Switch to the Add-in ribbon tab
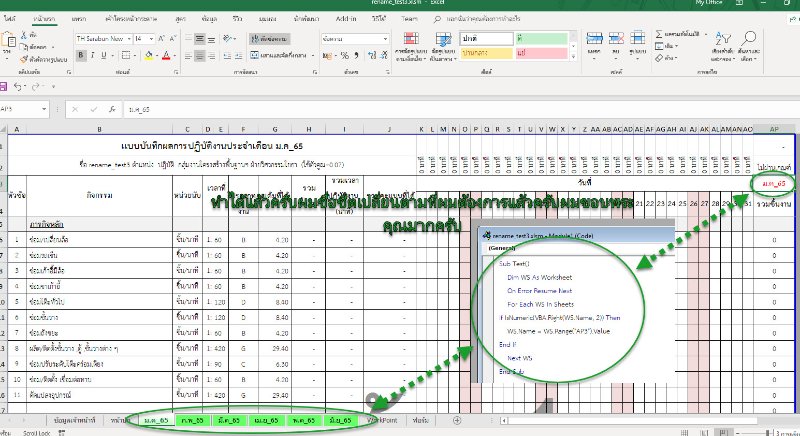 click(x=346, y=18)
